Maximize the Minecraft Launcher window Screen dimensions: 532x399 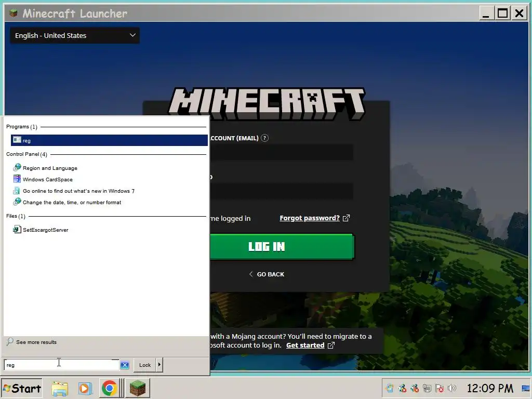[x=502, y=14]
